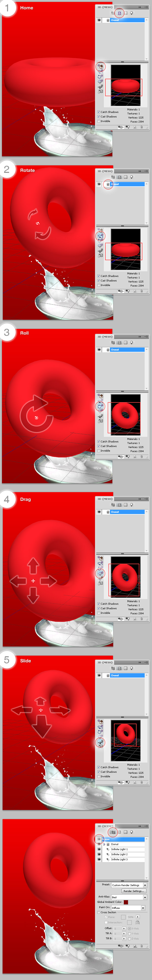Select Filter By Whole Scene icon in Home step panel
The image size is (152, 980).
click(x=113, y=13)
